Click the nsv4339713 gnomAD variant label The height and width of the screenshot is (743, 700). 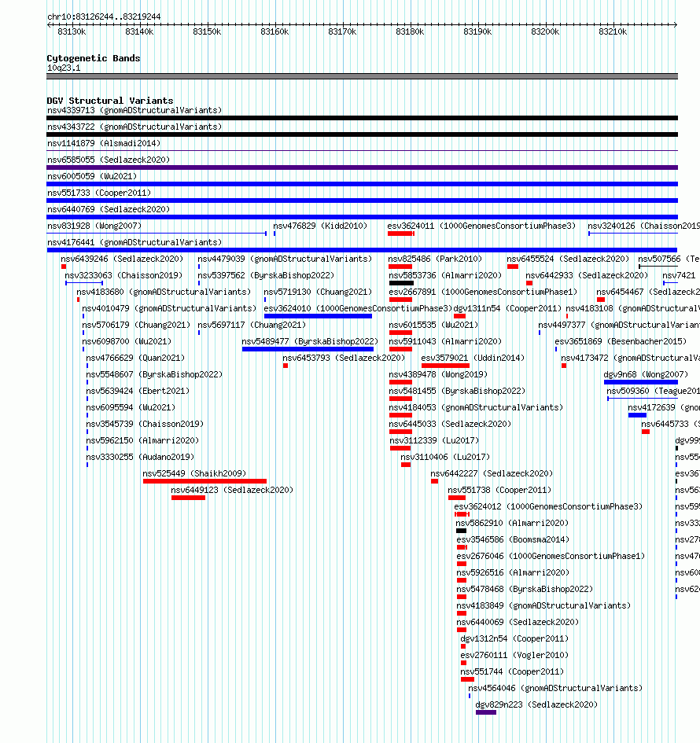tap(134, 110)
